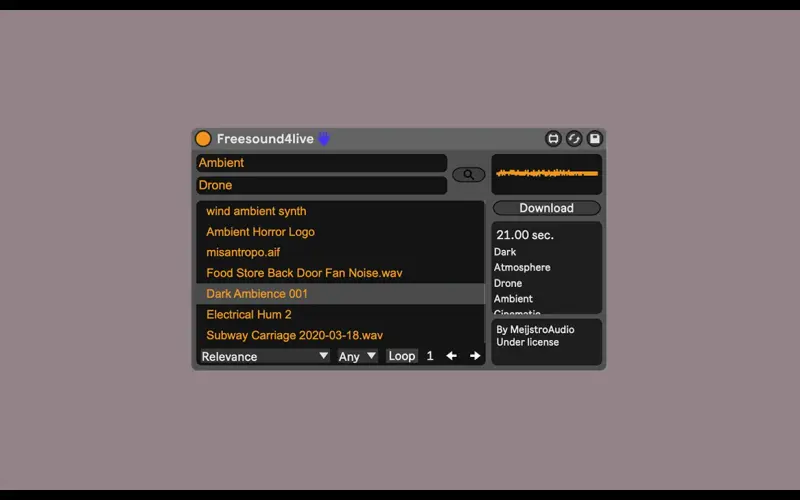Select 'Subway Carriage 2020-03-18.wav' result
The height and width of the screenshot is (500, 800).
(x=340, y=335)
